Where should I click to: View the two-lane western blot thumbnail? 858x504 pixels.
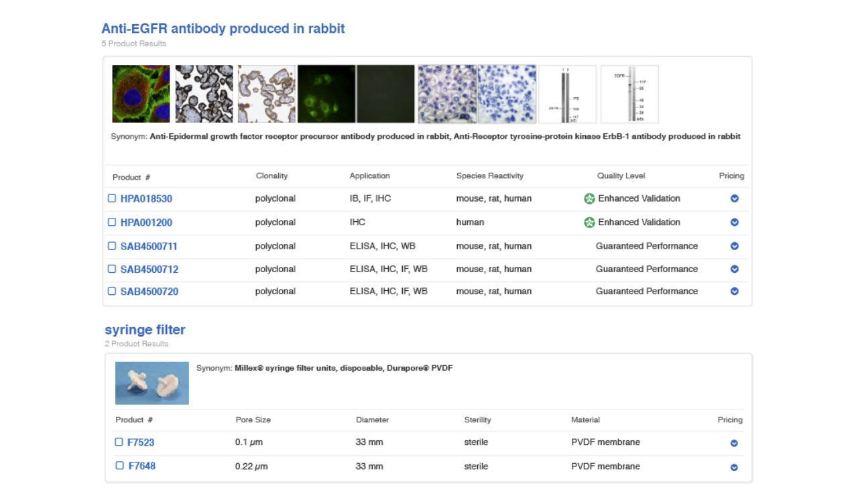[x=568, y=94]
